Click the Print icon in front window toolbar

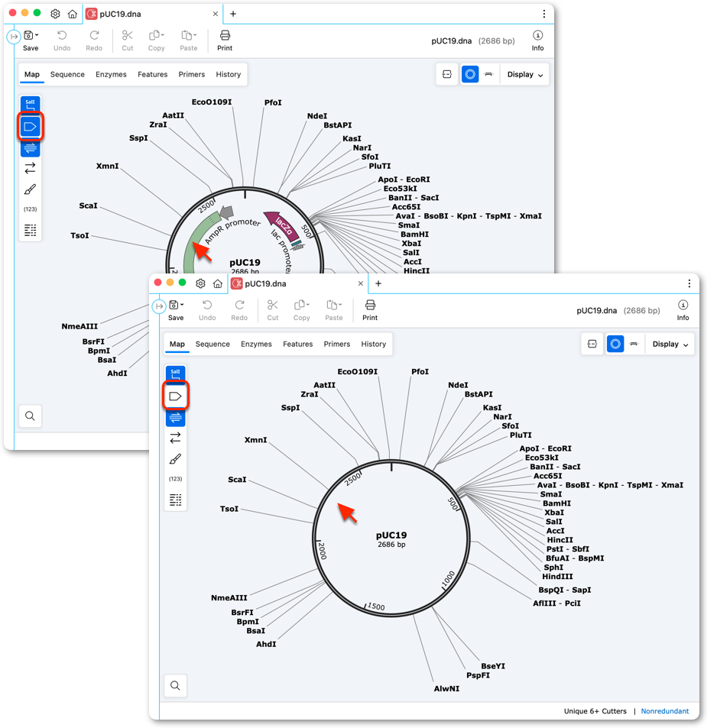(x=370, y=310)
